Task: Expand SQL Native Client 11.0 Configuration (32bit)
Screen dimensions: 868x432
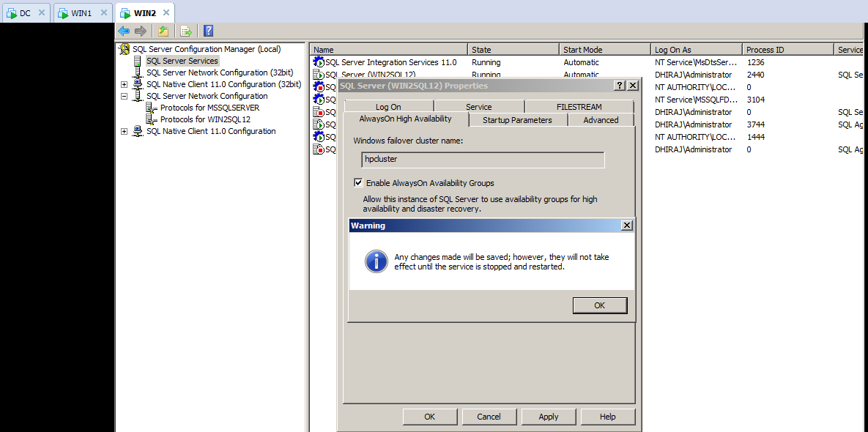Action: tap(124, 84)
